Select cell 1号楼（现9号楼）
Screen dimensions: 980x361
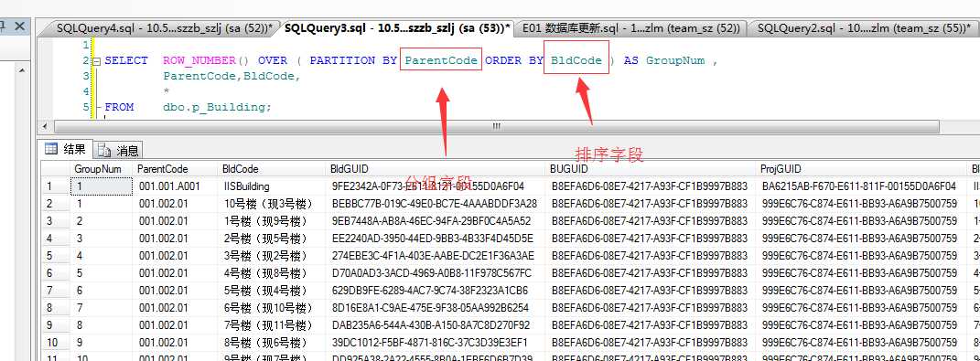tap(272, 221)
